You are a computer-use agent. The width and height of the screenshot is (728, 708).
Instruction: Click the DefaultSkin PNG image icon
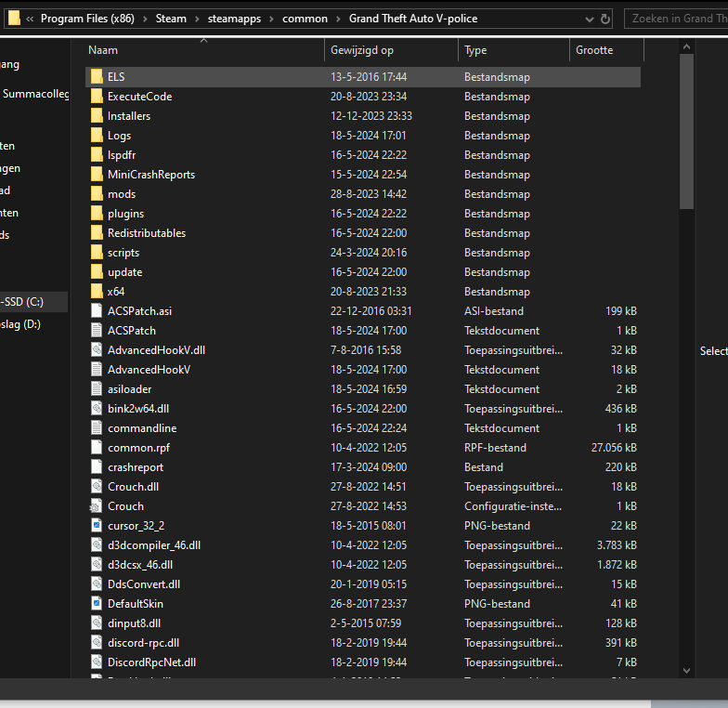[97, 604]
